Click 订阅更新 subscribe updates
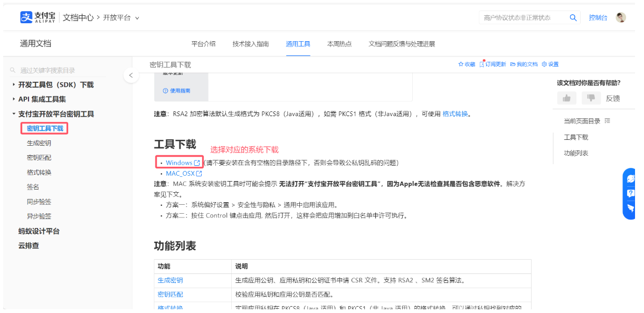 click(493, 64)
